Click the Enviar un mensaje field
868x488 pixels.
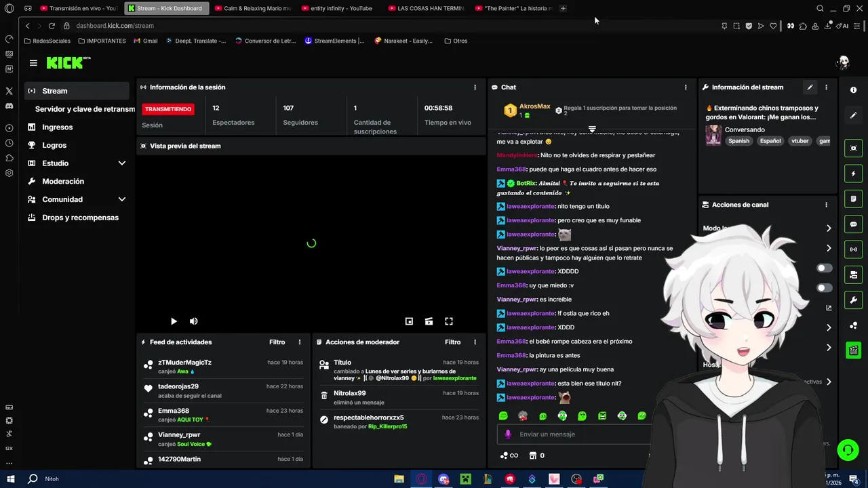tap(573, 434)
